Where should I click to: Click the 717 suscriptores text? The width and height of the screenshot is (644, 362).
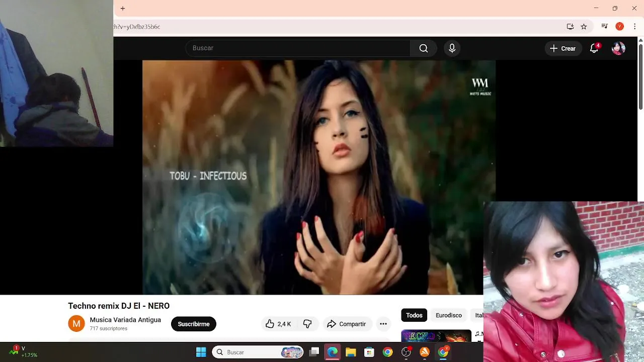pyautogui.click(x=109, y=328)
